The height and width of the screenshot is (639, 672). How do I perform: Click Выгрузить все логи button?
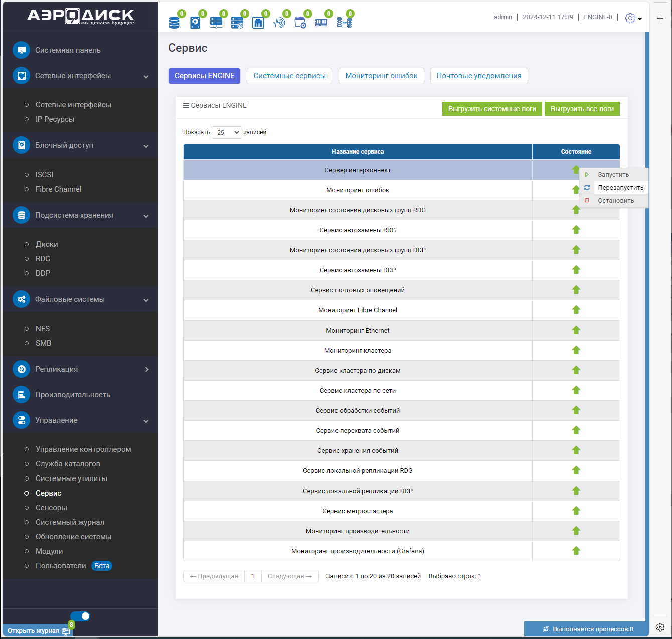pyautogui.click(x=582, y=109)
